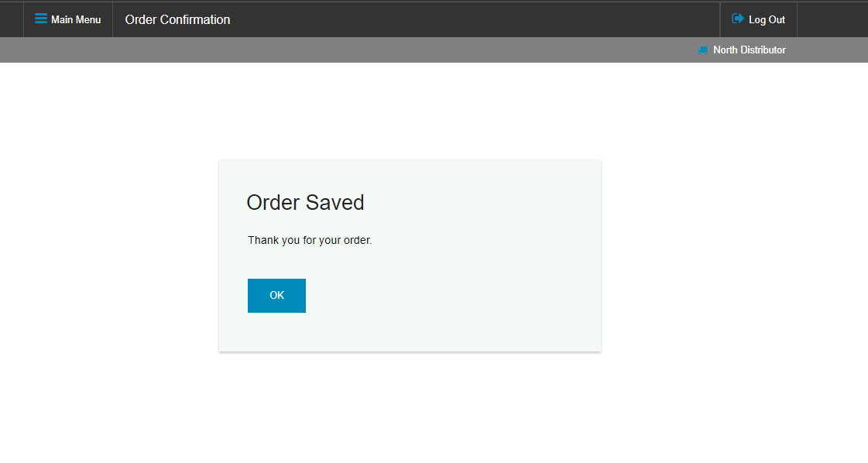The height and width of the screenshot is (463, 868).
Task: Select the truck icon beside North Distributor
Action: [702, 50]
